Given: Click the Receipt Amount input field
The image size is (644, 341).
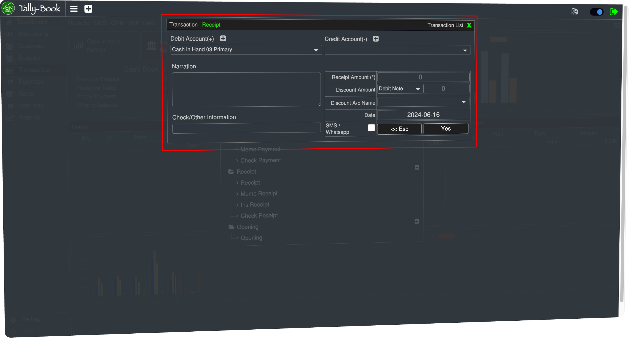Looking at the screenshot, I should pyautogui.click(x=423, y=77).
